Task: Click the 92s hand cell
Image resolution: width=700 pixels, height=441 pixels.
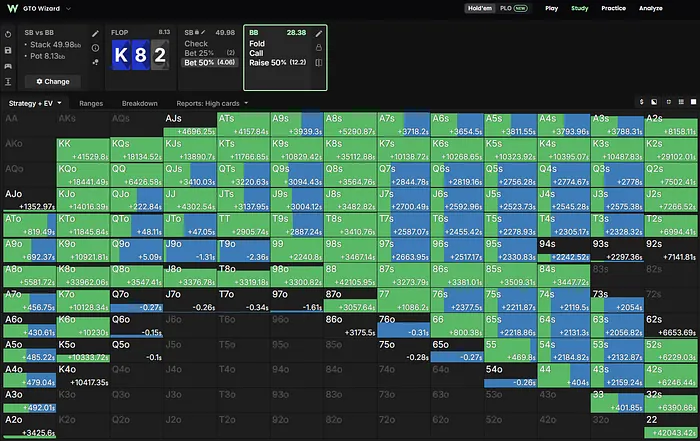Action: [671, 250]
